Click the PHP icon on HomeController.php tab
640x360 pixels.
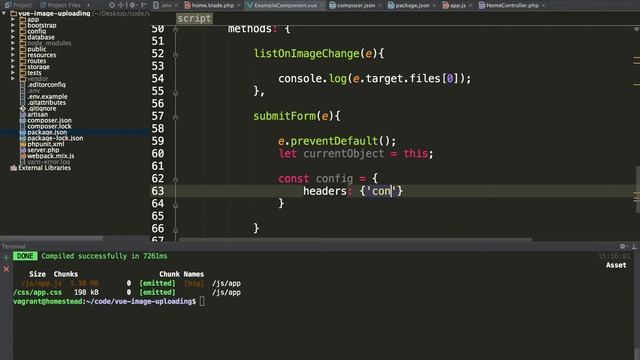482,5
